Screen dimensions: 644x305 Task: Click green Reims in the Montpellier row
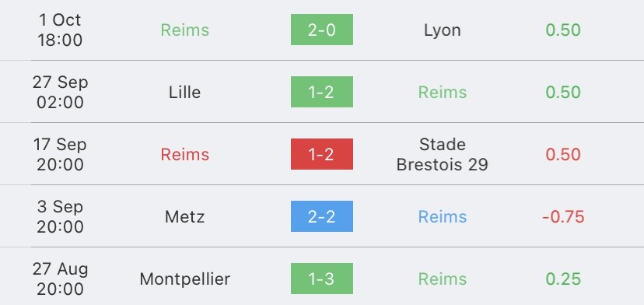pyautogui.click(x=443, y=279)
